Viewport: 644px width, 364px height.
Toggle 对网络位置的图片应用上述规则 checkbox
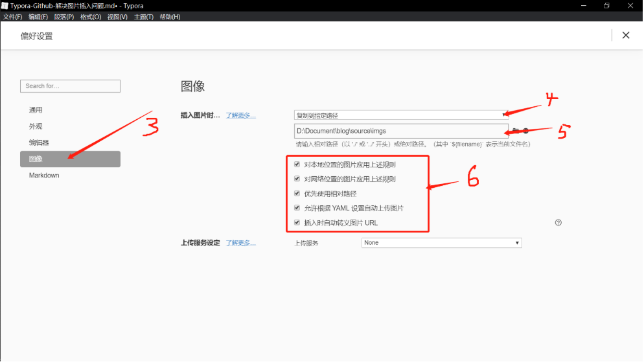click(x=297, y=179)
